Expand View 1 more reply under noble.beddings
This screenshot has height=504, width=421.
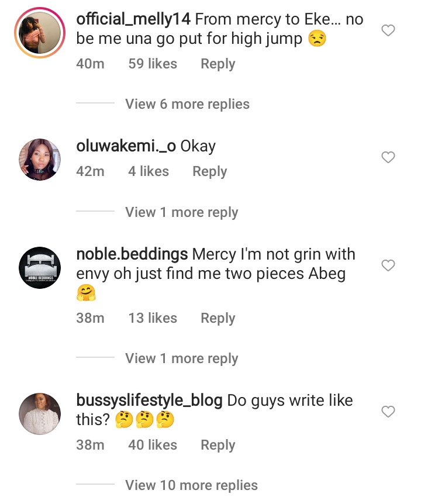(x=182, y=358)
